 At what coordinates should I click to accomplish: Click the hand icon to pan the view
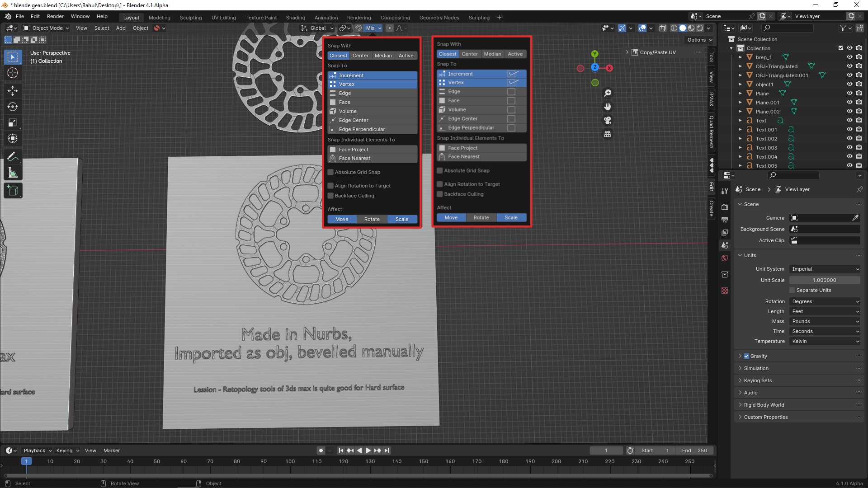click(608, 107)
